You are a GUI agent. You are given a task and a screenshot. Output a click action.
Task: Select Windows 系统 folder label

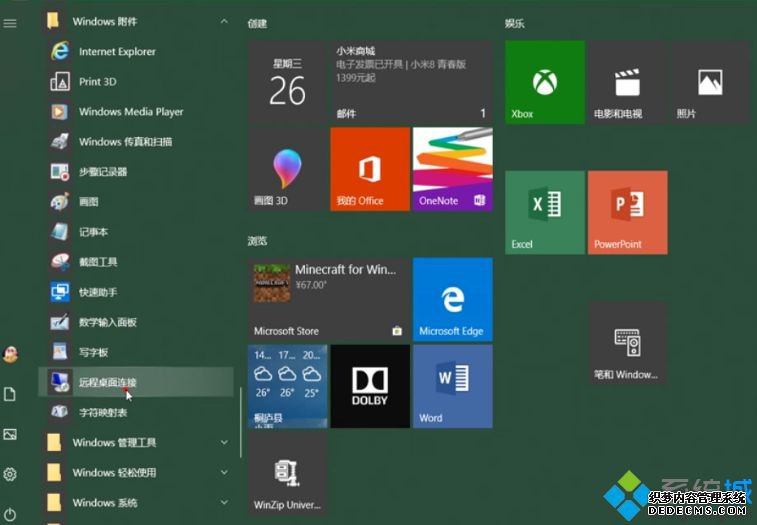(105, 502)
